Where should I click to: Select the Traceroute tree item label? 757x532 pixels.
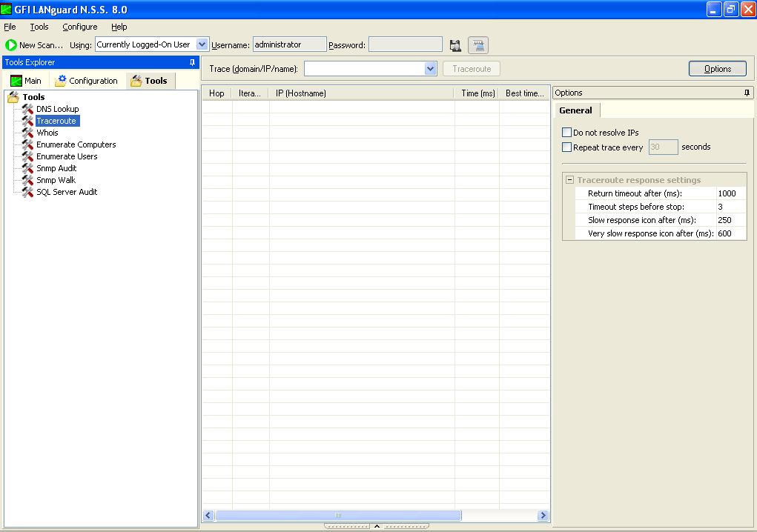click(56, 121)
